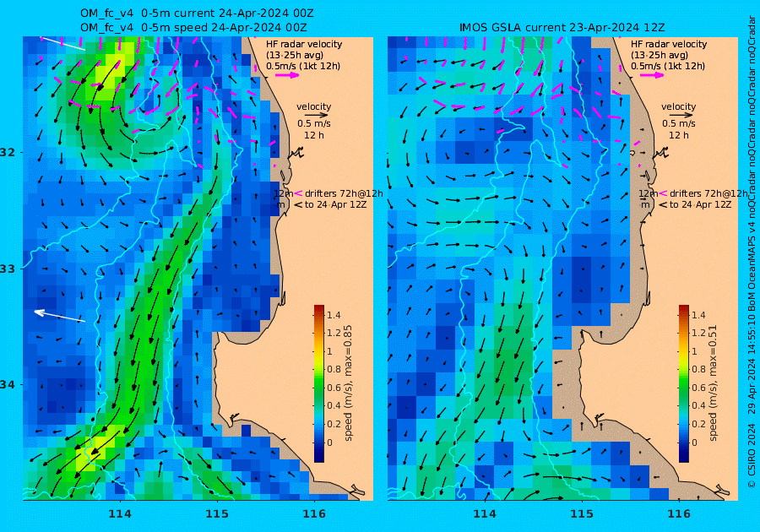Click the '0.5 m/s' velocity scale text, left map

[x=314, y=123]
